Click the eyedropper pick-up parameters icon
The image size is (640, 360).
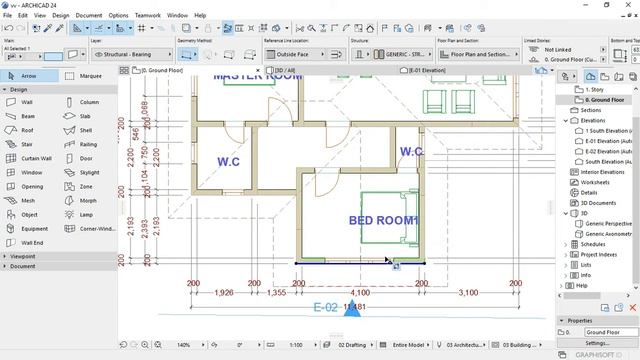pyautogui.click(x=48, y=28)
